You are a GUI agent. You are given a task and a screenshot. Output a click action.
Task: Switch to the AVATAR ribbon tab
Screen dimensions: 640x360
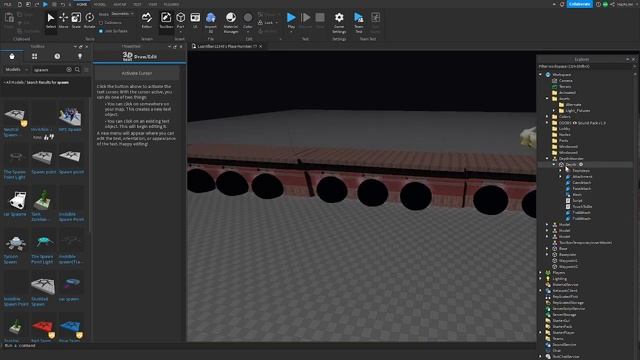pos(120,4)
